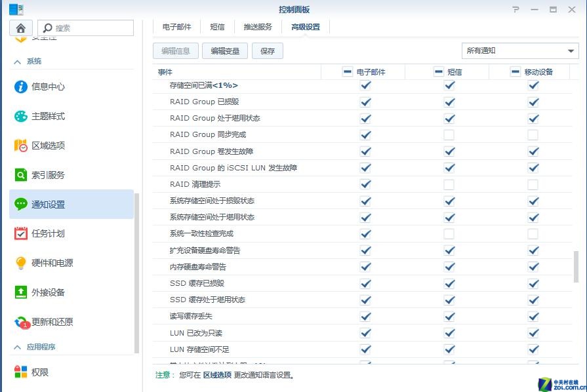Switch to the 推送服务 tab
This screenshot has height=392, width=587.
(258, 27)
